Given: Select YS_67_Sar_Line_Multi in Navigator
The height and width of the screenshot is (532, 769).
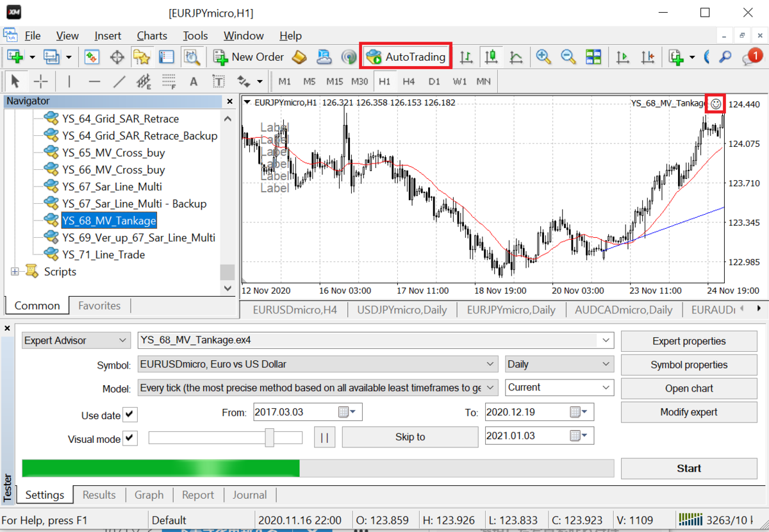Looking at the screenshot, I should (112, 187).
